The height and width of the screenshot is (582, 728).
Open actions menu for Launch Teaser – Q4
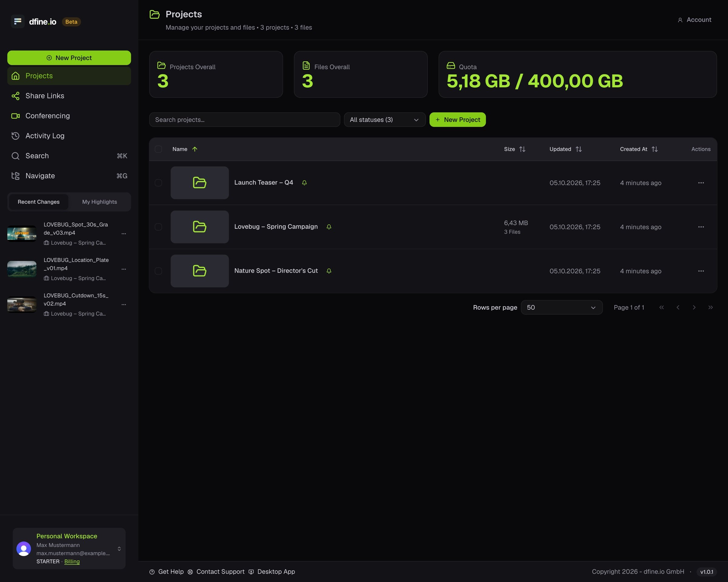click(701, 183)
